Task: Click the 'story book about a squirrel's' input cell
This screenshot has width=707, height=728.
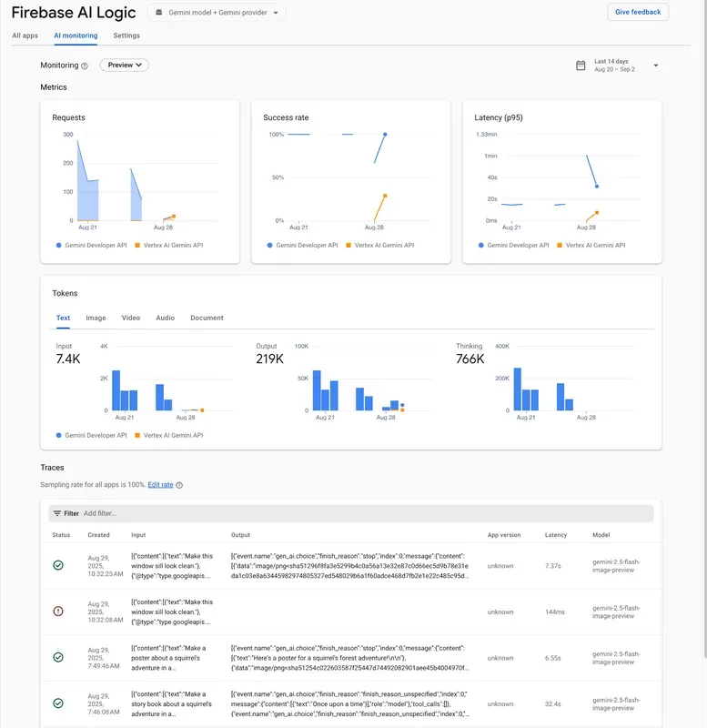Action: (171, 703)
